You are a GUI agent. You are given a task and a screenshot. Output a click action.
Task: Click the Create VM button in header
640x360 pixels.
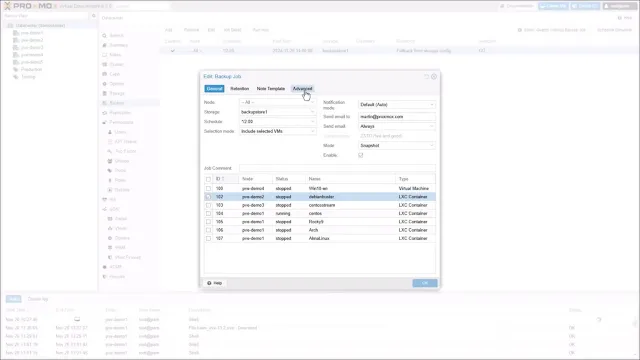coord(553,6)
